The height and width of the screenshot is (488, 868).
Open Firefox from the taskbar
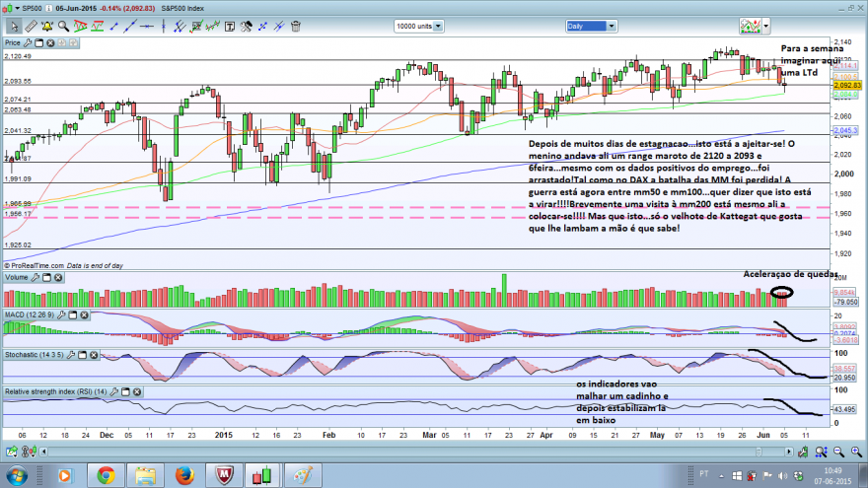tap(184, 475)
